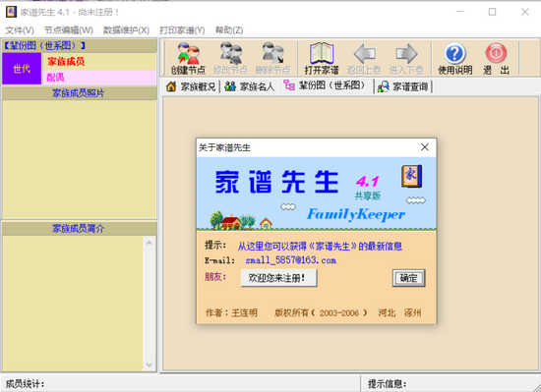The width and height of the screenshot is (541, 392).
Task: Click the red 退出 exit power icon
Action: (x=496, y=53)
